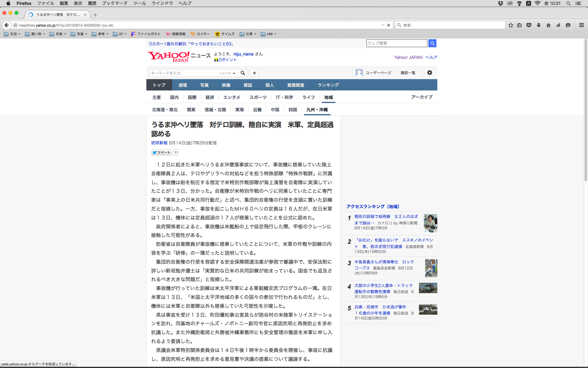Open the address bar history dropdown arrow
588x368 pixels.
[383, 25]
